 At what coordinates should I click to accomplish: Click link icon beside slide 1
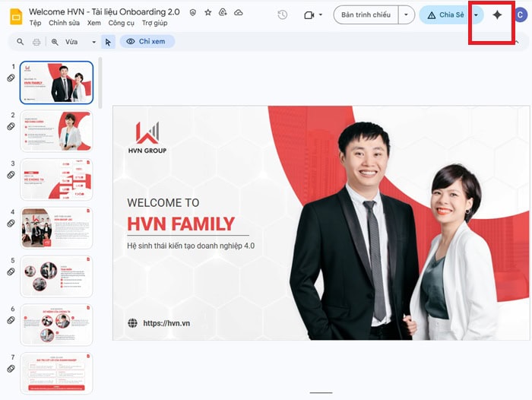pos(11,78)
